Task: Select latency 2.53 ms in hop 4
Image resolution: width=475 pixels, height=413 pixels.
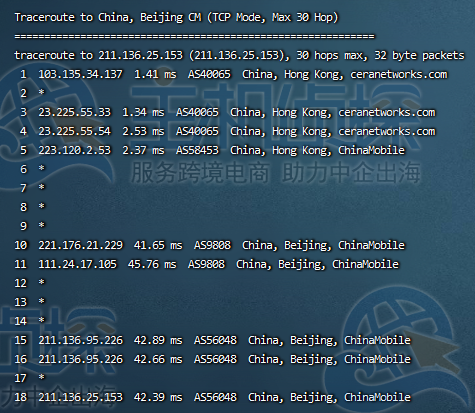Action: (143, 131)
